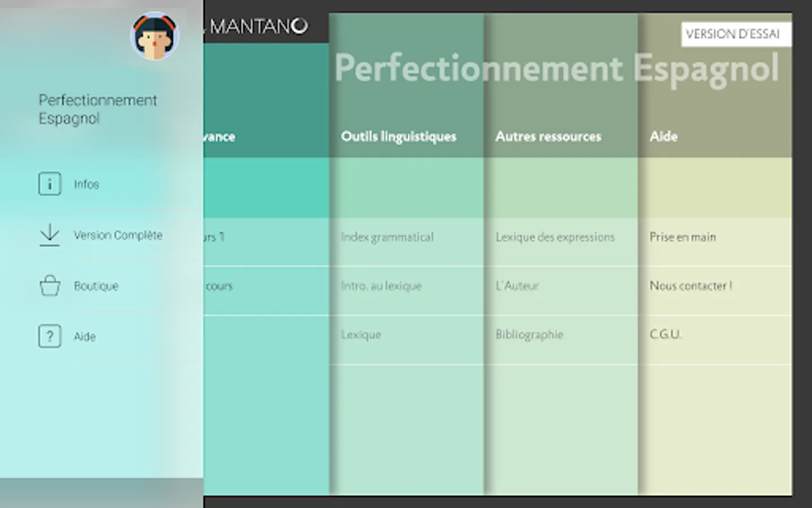Open Index grammatical
812x508 pixels.
coord(387,237)
